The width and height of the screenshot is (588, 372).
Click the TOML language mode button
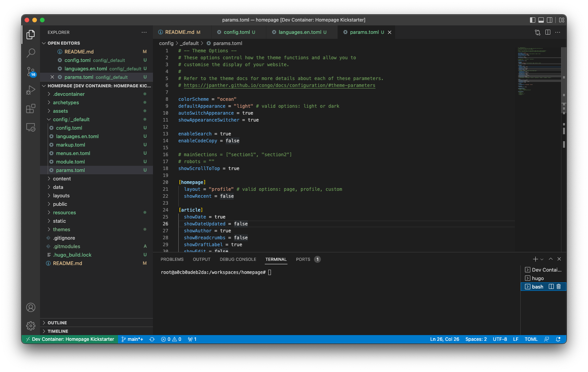point(531,339)
